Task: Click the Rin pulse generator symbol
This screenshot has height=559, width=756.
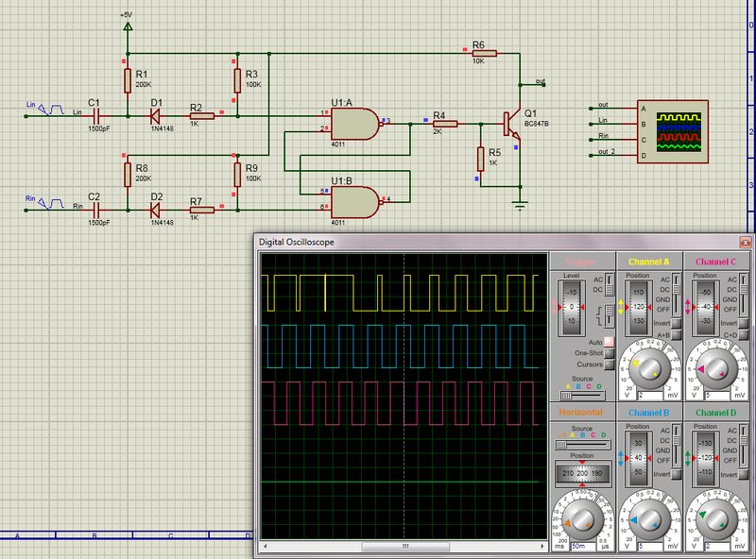Action: tap(51, 204)
